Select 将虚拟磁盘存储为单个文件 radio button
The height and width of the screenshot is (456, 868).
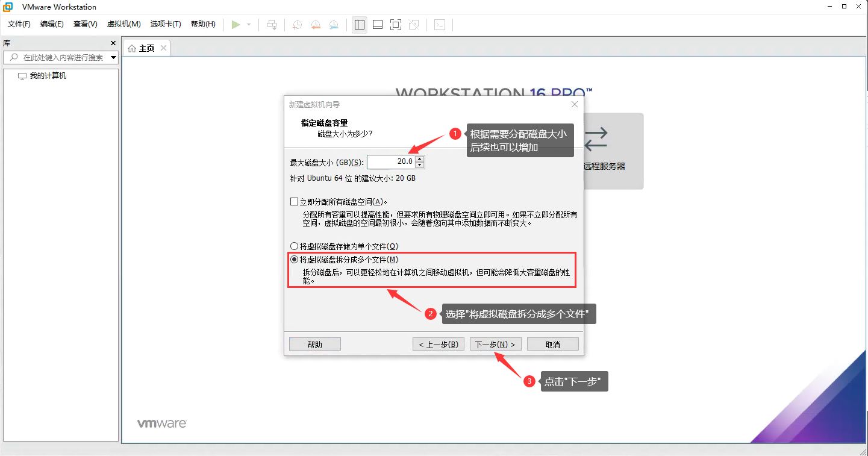(294, 246)
